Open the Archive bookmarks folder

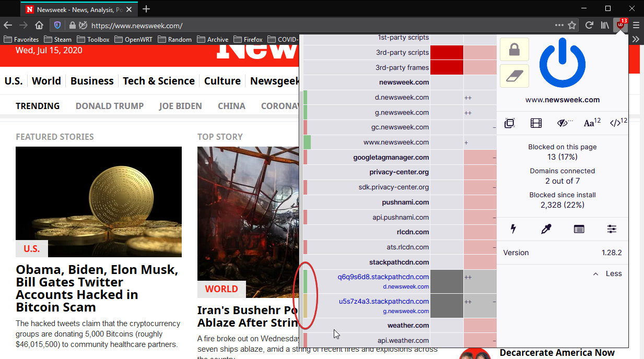(x=213, y=39)
